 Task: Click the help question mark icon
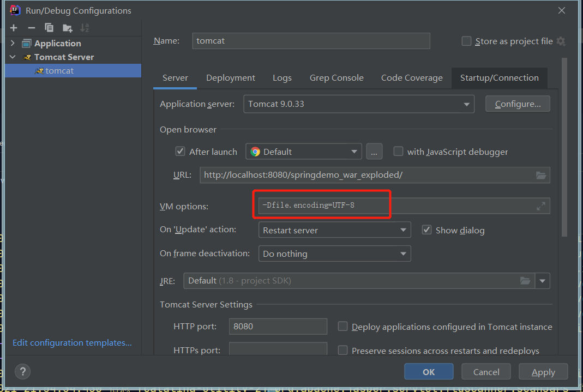click(x=23, y=371)
